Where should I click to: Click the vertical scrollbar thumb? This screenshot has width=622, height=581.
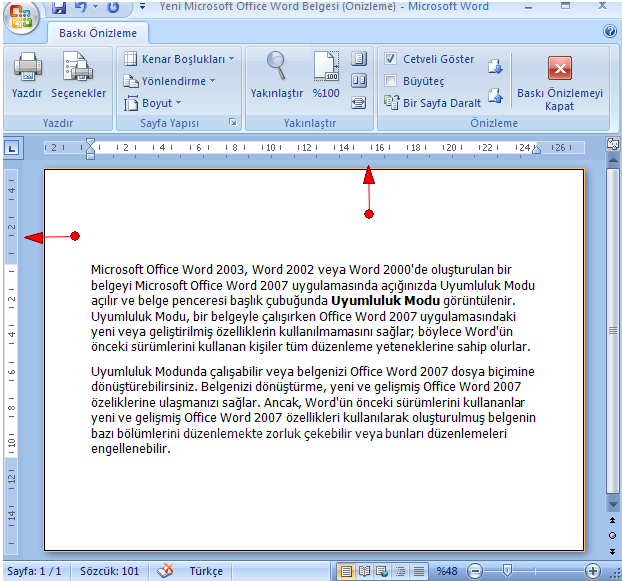[x=613, y=331]
